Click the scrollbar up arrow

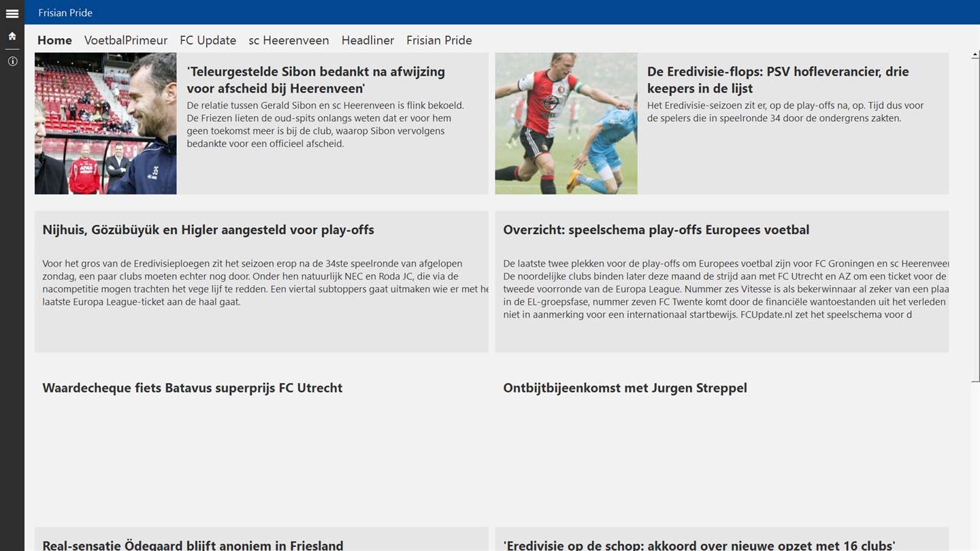[975, 53]
